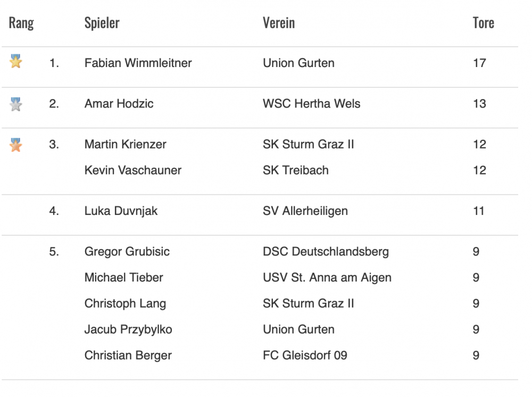The width and height of the screenshot is (532, 397).
Task: Open club WSC Hertha Wels
Action: (x=311, y=104)
